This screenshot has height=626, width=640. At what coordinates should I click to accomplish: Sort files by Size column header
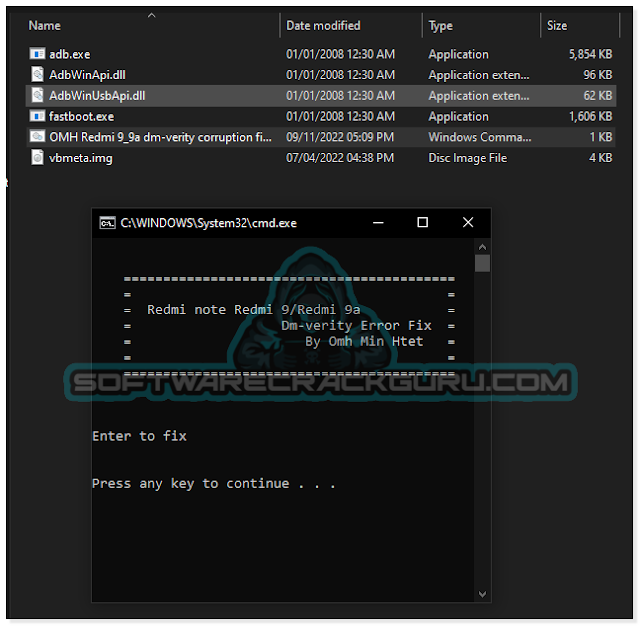point(557,25)
